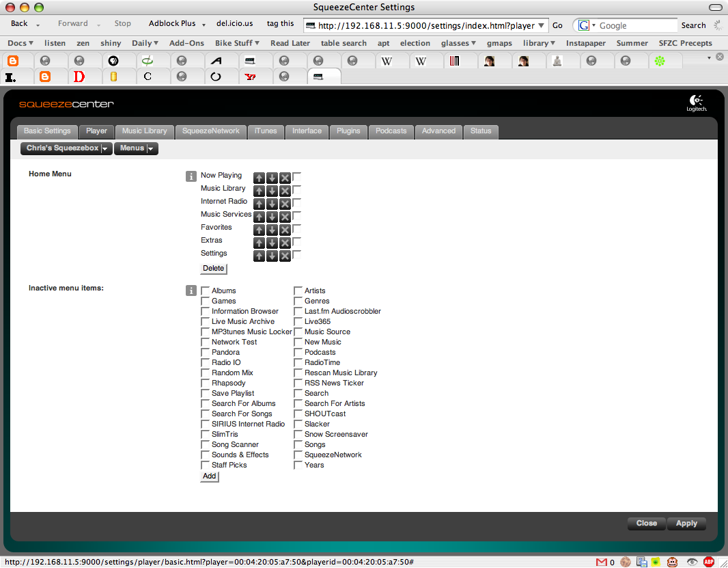Viewport: 728px width, 568px height.
Task: Click Home Menu info icon
Action: [x=191, y=176]
